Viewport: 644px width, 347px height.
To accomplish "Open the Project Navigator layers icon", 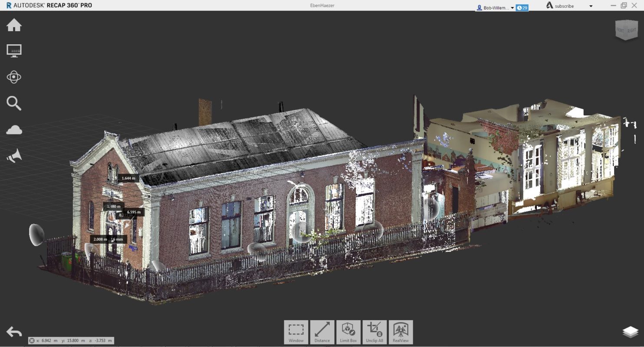I will point(630,332).
